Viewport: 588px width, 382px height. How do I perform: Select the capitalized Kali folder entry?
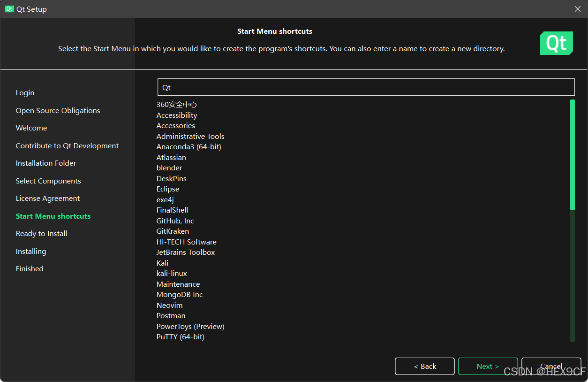click(x=162, y=263)
